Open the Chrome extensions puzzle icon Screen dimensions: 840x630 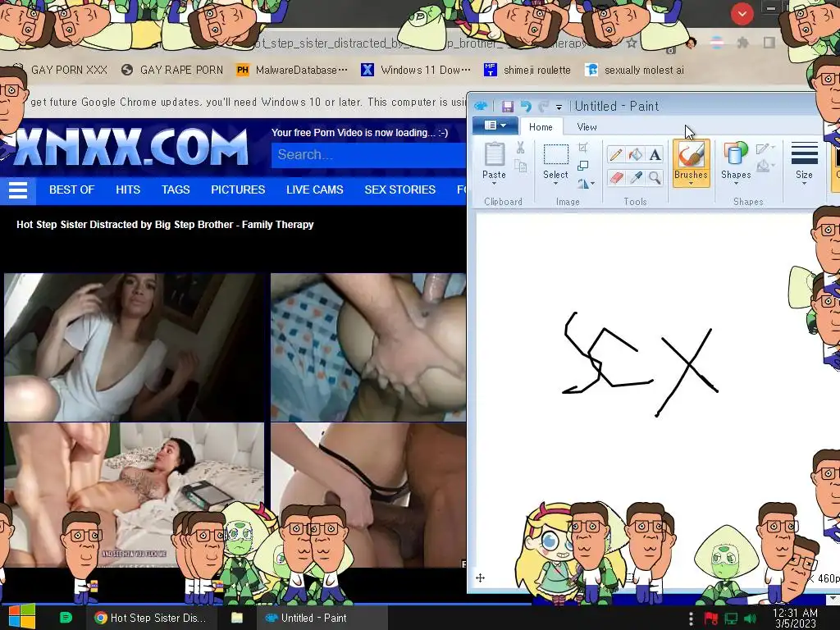click(x=742, y=43)
